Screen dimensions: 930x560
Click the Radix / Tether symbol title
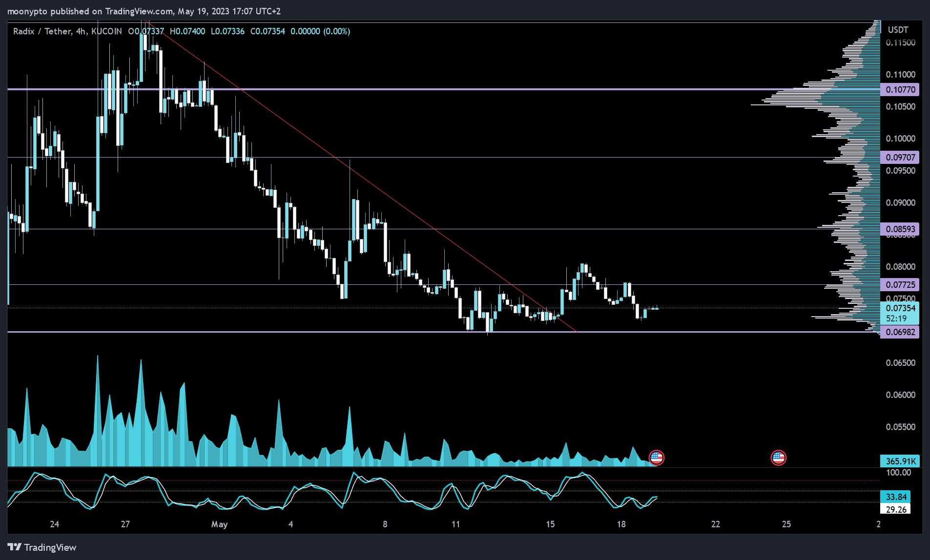click(67, 31)
